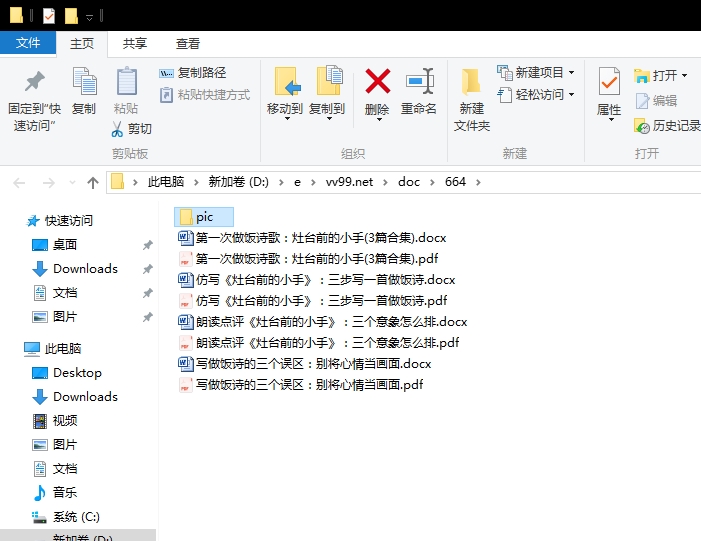The image size is (701, 541).
Task: Open pinned Downloads in Quick access
Action: 75,269
